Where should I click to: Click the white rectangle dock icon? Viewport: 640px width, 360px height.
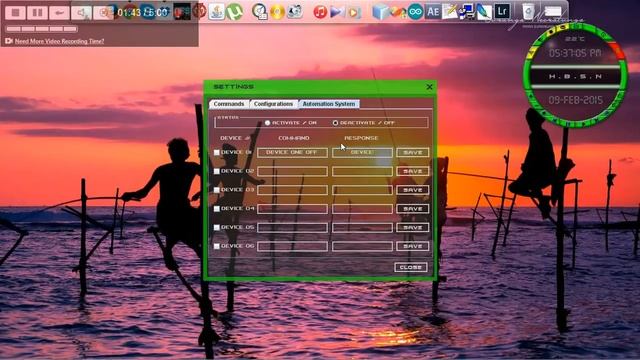(x=553, y=12)
